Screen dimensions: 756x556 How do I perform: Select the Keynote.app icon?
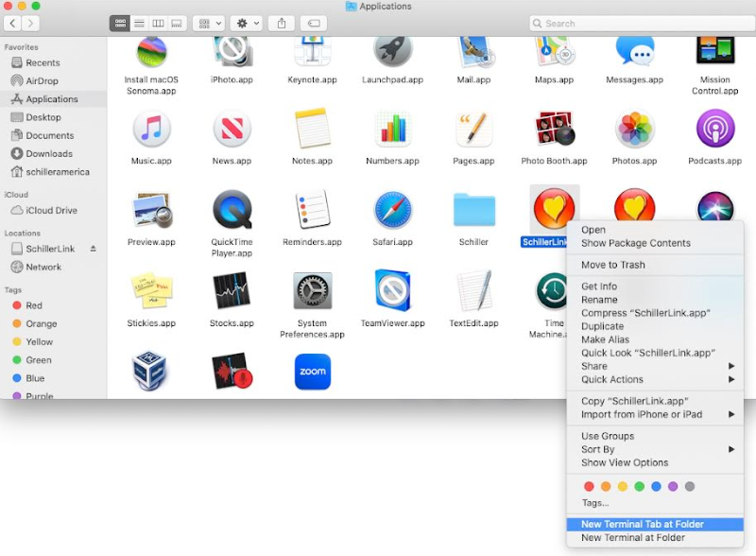(x=313, y=52)
